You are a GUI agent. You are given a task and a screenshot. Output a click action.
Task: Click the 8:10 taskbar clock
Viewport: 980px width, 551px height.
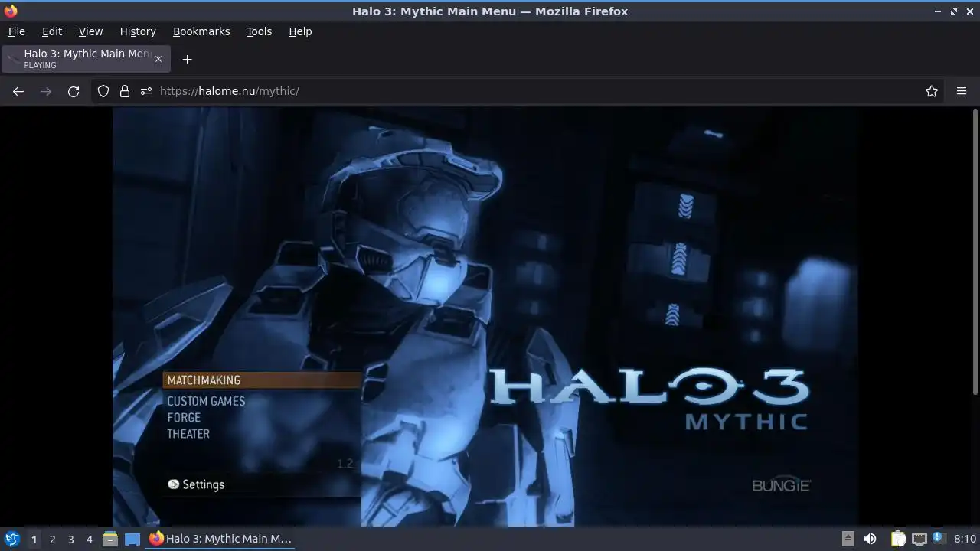click(965, 539)
